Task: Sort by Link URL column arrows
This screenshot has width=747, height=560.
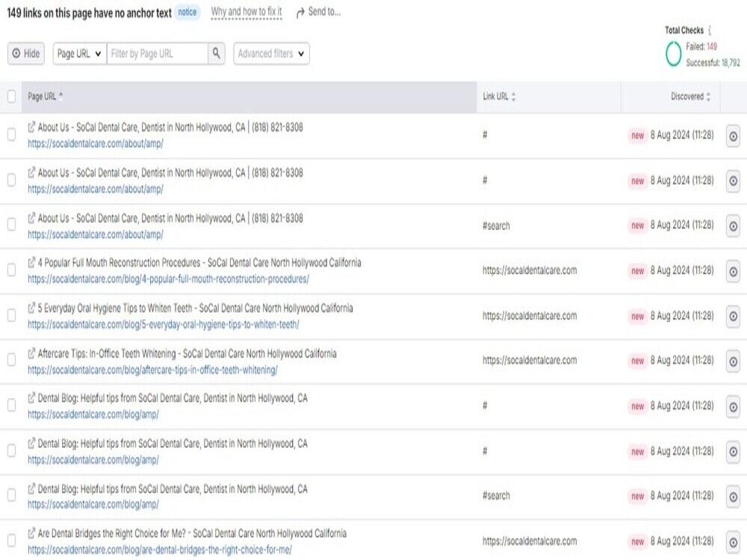Action: [514, 96]
